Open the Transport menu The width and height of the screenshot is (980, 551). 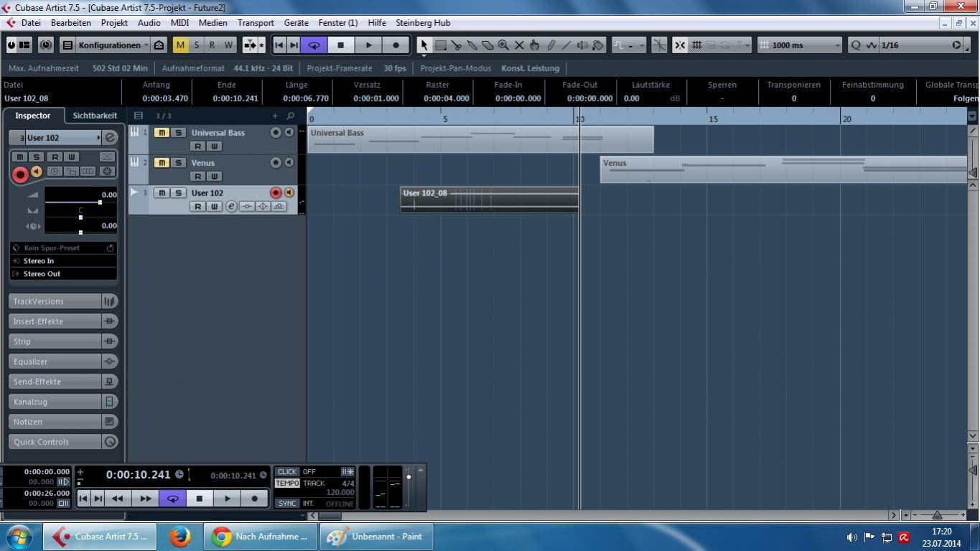point(256,23)
